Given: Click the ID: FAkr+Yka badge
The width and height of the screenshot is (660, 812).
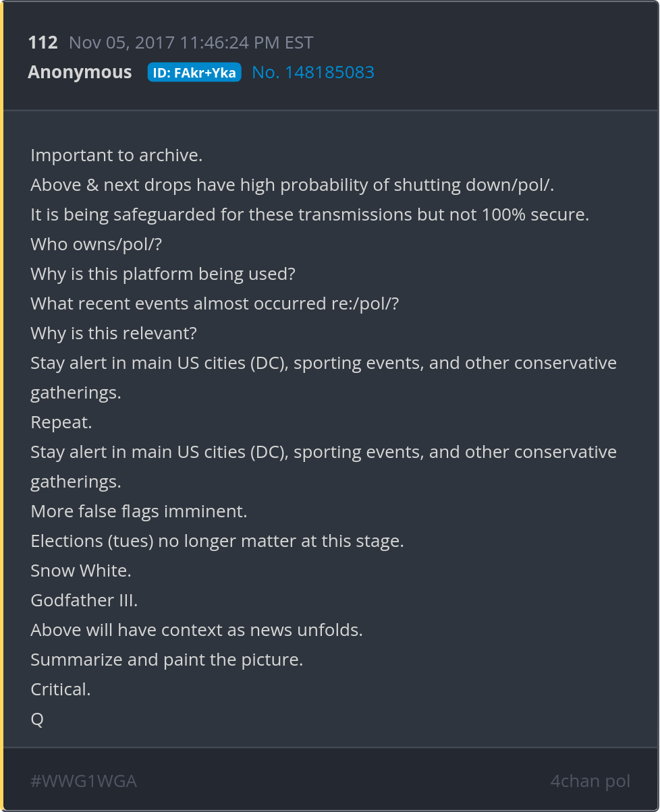Looking at the screenshot, I should click(x=194, y=73).
